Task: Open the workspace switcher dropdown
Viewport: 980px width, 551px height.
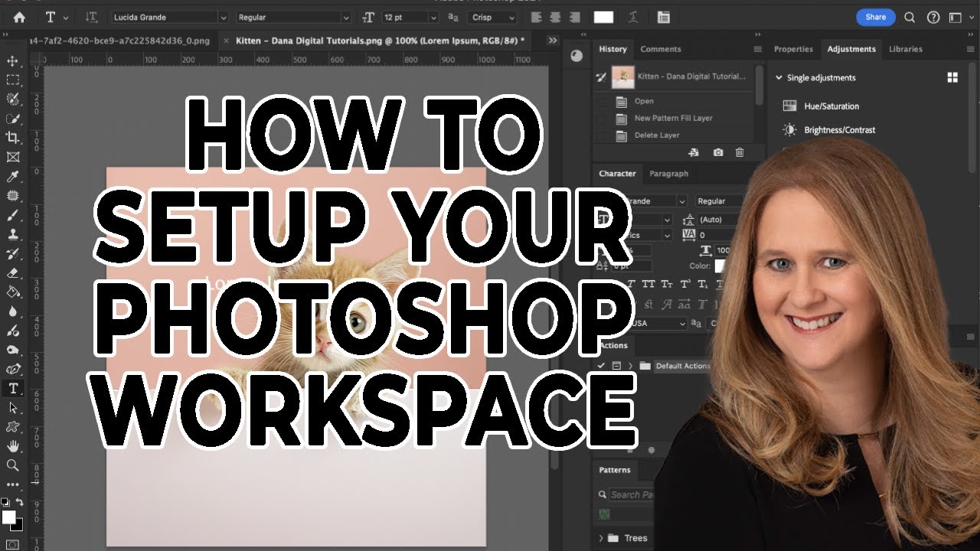Action: pyautogui.click(x=955, y=17)
